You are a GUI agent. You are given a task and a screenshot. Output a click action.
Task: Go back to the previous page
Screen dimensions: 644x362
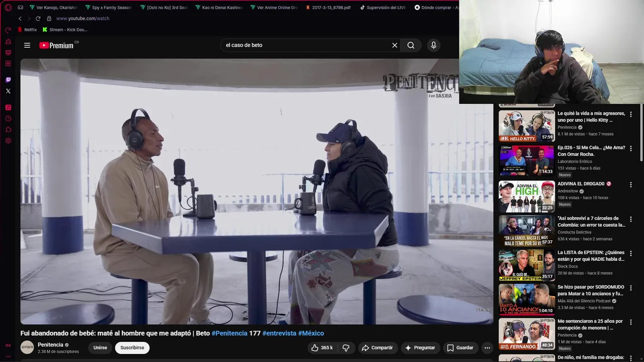click(20, 19)
